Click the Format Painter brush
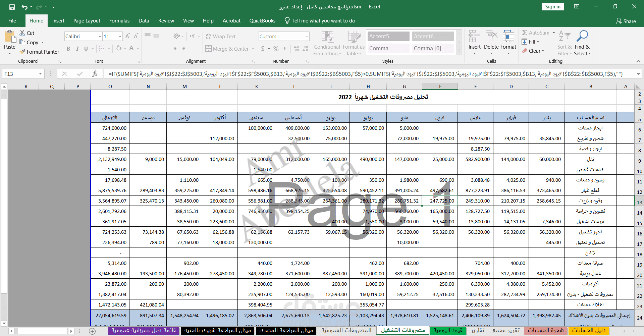The height and width of the screenshot is (336, 644). coord(23,52)
